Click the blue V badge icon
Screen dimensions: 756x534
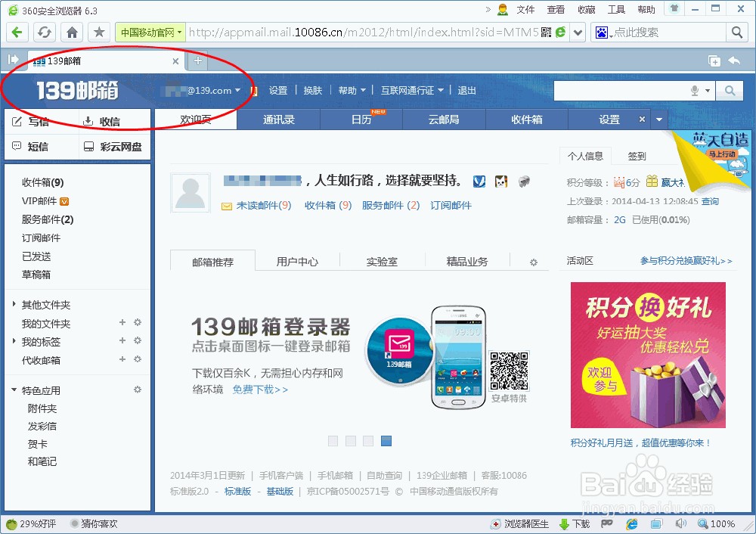479,182
